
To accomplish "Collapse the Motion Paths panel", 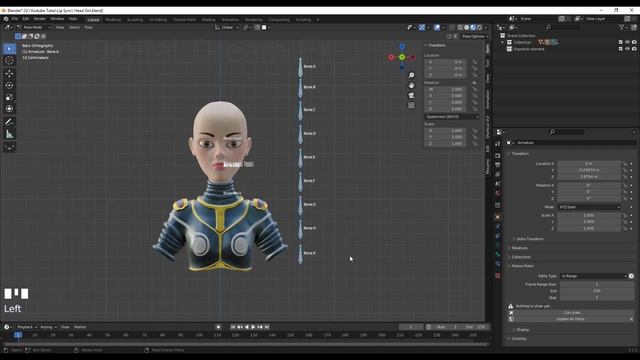I will click(521, 266).
